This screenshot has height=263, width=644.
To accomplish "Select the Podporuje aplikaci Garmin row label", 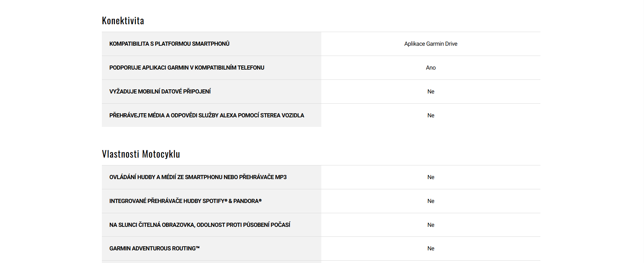I will click(x=187, y=68).
